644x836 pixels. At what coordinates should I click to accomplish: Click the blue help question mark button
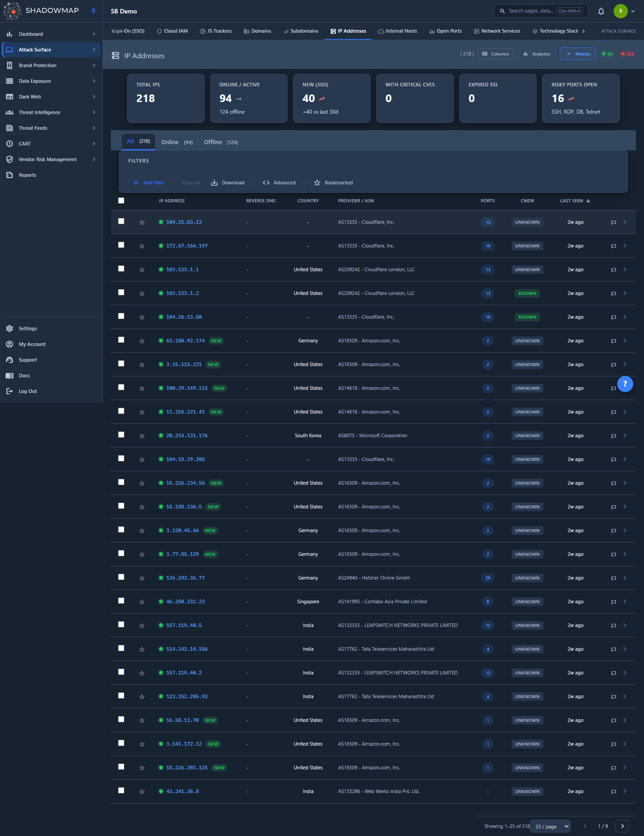(625, 384)
